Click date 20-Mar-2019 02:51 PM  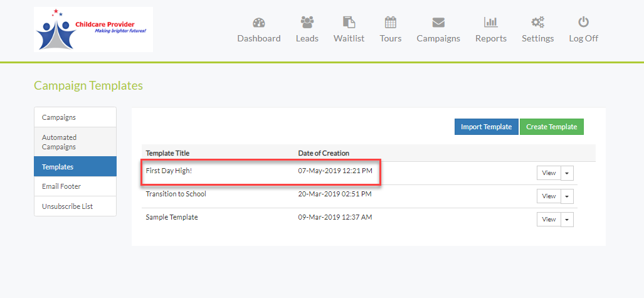335,194
